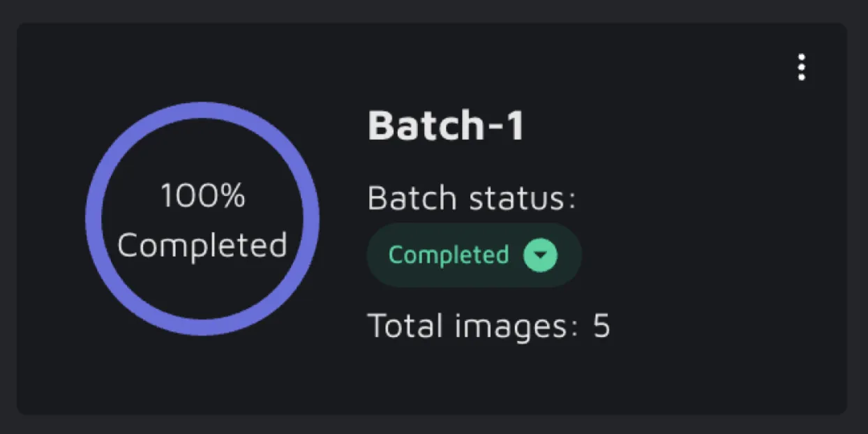Click the percent sign in 100%
The image size is (868, 434).
(232, 196)
